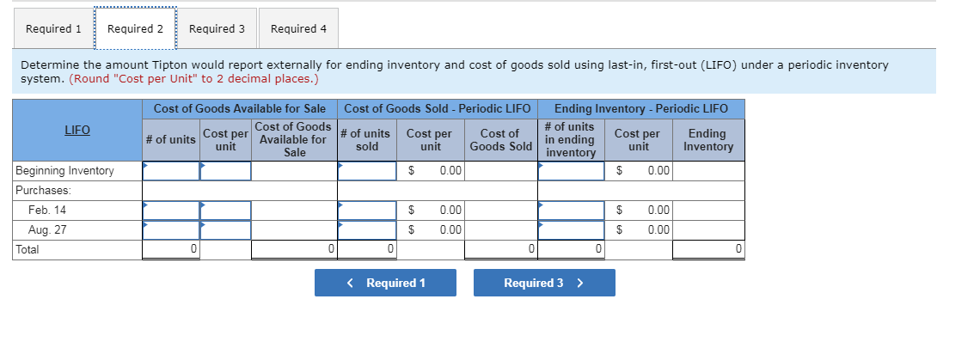Click Beginning Inventory cost of goods sold cell
Image resolution: width=980 pixels, height=348 pixels.
pyautogui.click(x=499, y=171)
